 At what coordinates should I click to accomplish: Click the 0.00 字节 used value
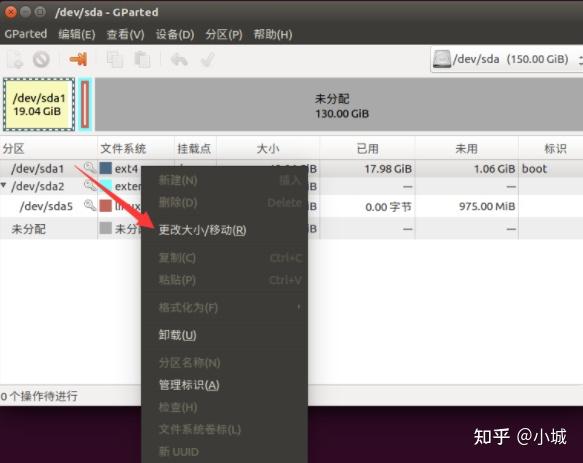click(x=388, y=207)
